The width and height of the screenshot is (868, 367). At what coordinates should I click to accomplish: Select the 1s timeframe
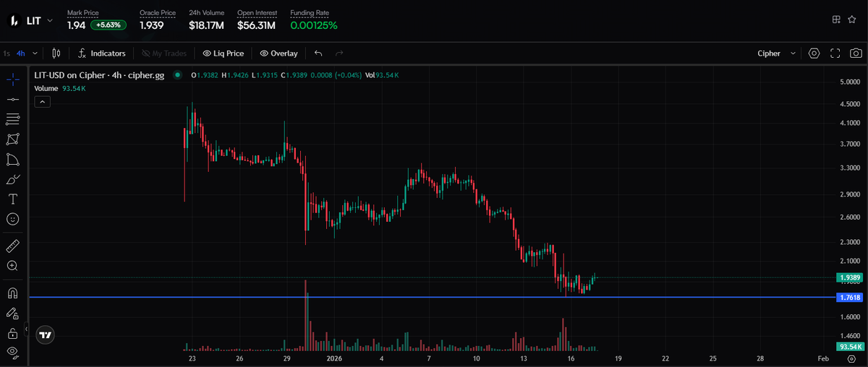[x=7, y=53]
